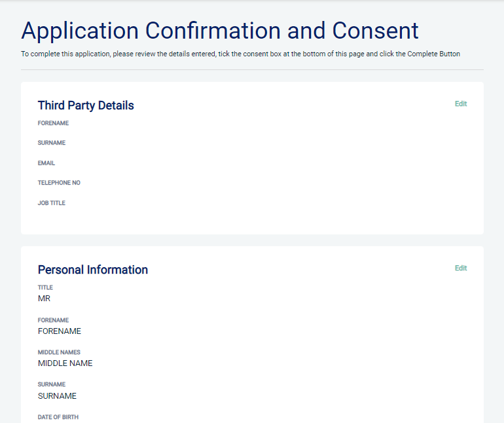The height and width of the screenshot is (423, 504).
Task: Click Edit link in Personal Information section
Action: pos(461,268)
